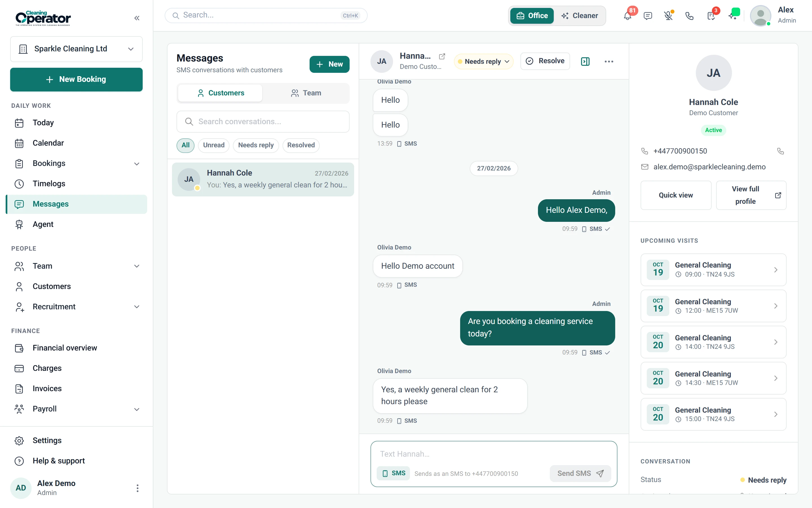The height and width of the screenshot is (508, 812).
Task: Filter conversations by Needs reply
Action: coord(256,145)
